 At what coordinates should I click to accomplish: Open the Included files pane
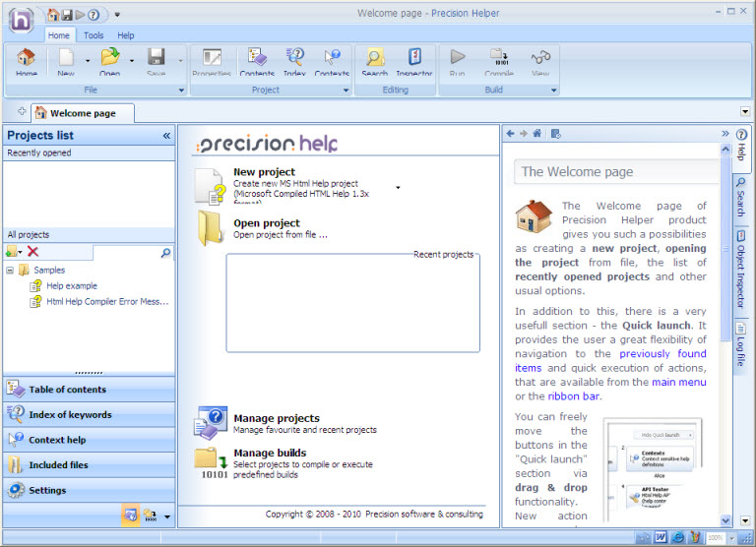click(89, 465)
